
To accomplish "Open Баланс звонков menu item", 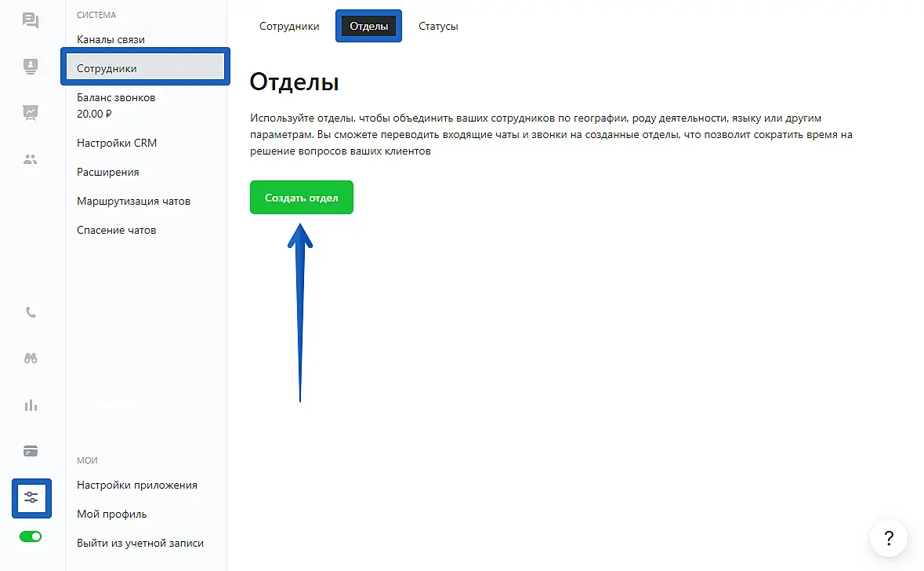I will coord(116,98).
